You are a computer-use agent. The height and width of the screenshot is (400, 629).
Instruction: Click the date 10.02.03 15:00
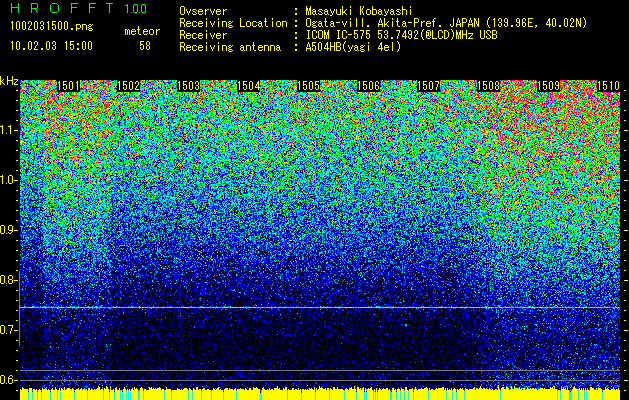coord(51,46)
